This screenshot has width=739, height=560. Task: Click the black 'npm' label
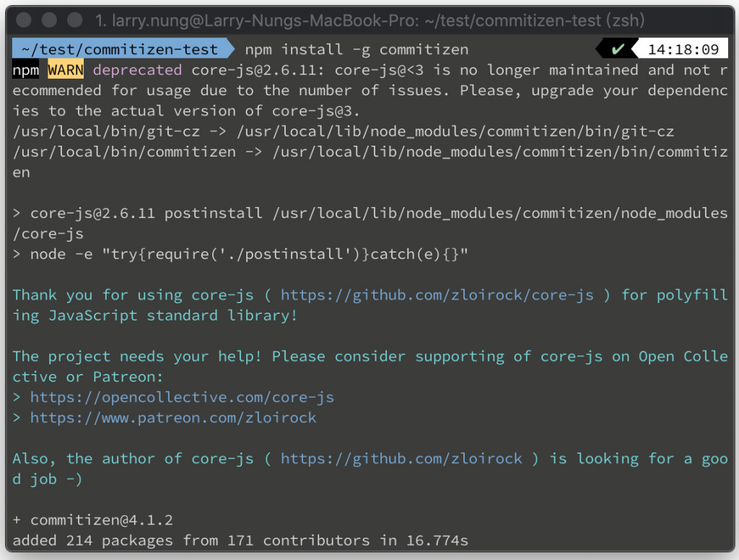26,70
